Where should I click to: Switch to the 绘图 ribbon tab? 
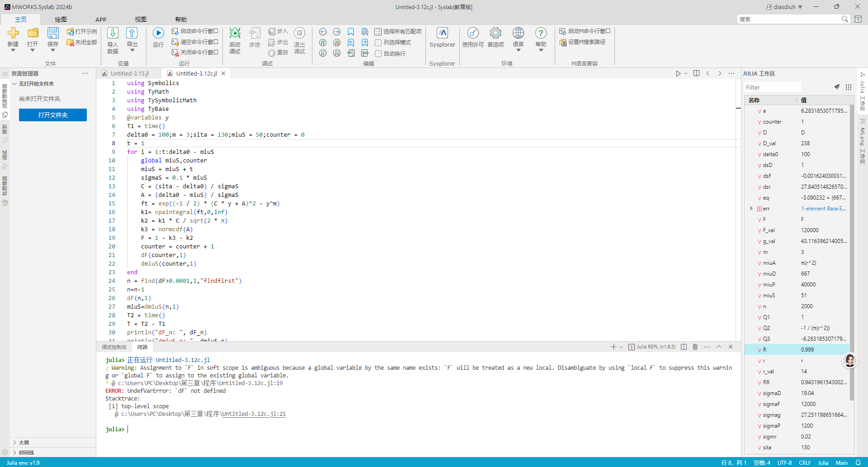click(61, 19)
